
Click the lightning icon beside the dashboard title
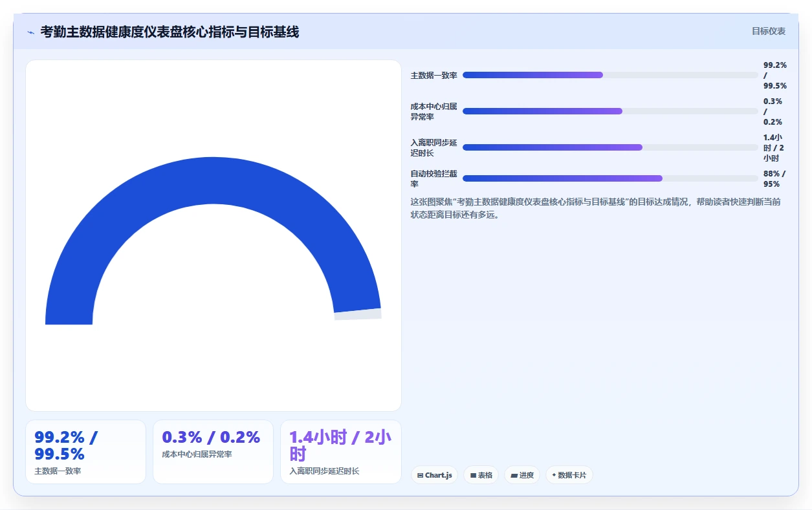(x=31, y=32)
